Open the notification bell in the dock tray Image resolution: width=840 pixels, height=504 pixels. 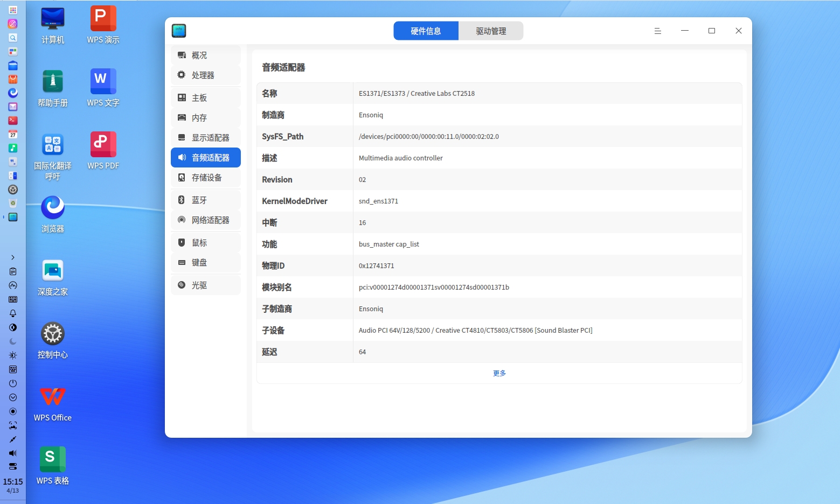(x=13, y=313)
